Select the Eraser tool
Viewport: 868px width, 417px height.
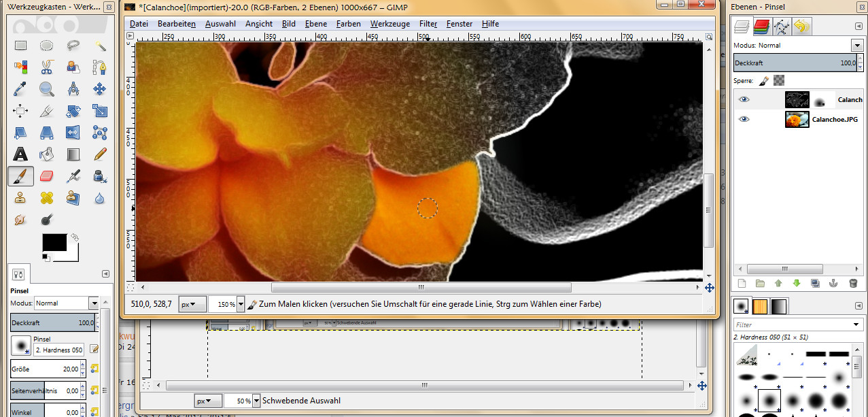[x=47, y=177]
